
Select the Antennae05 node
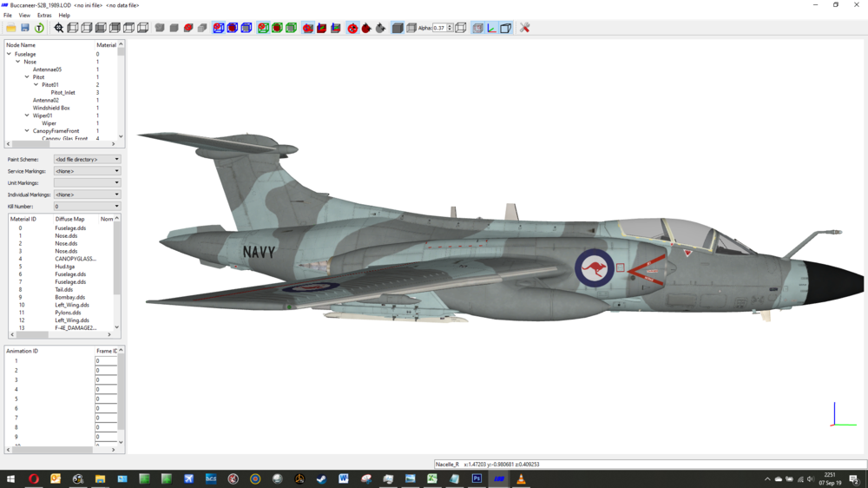47,69
